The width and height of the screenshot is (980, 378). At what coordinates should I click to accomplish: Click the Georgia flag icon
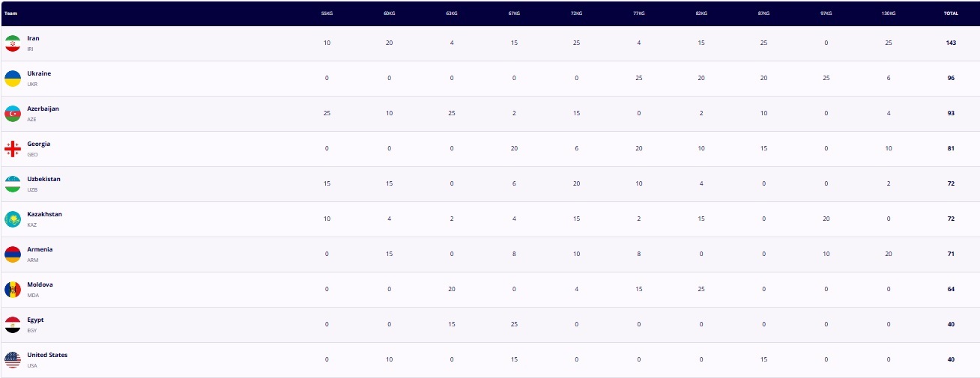tap(13, 149)
